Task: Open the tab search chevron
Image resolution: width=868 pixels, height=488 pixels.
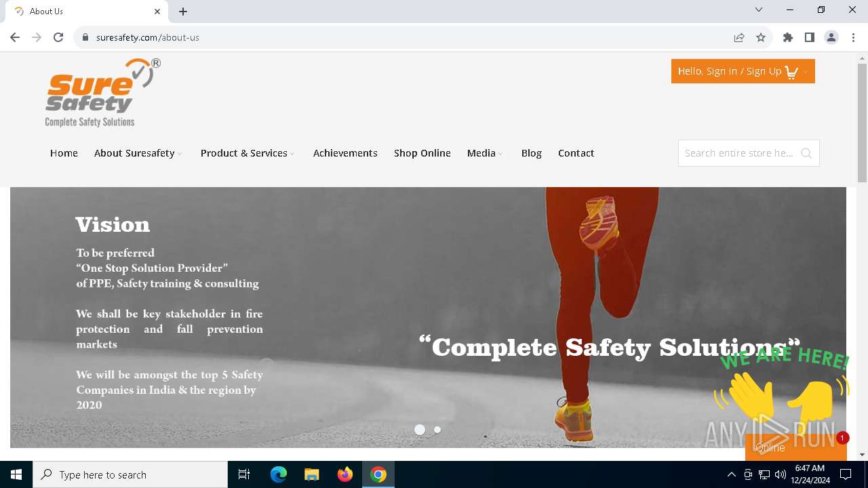Action: pos(759,10)
